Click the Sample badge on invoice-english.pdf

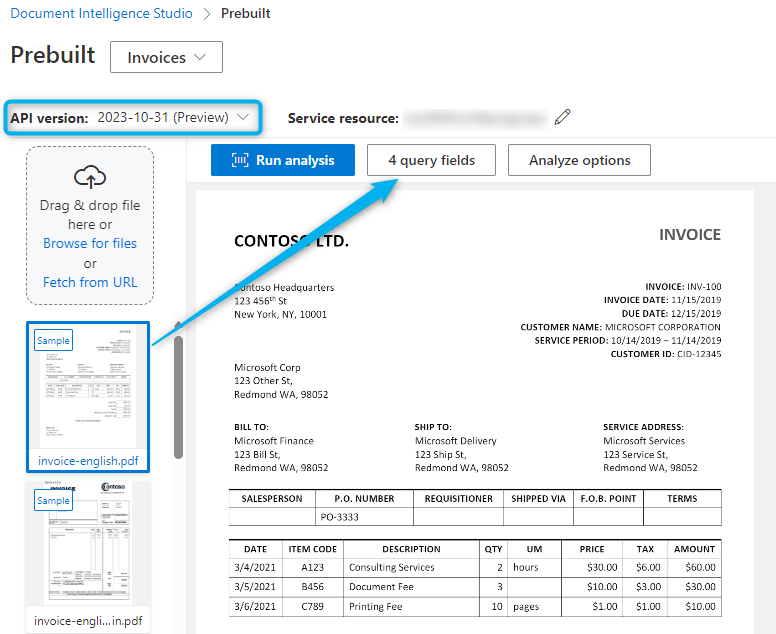pos(53,340)
